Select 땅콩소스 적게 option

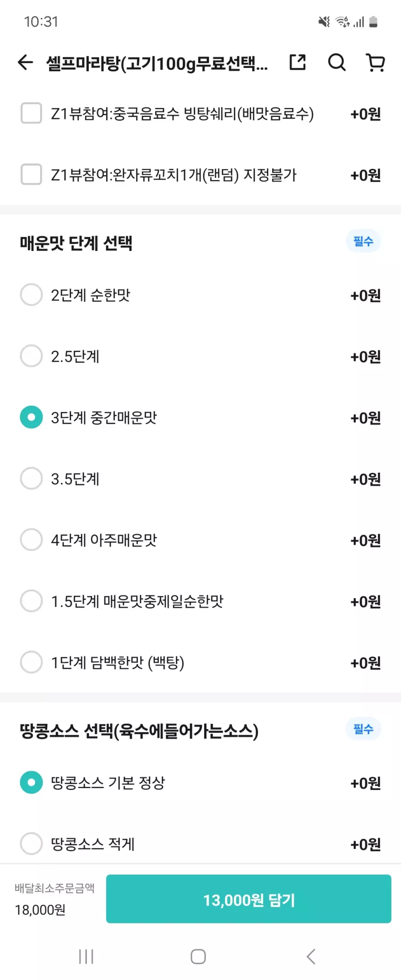[x=200, y=844]
